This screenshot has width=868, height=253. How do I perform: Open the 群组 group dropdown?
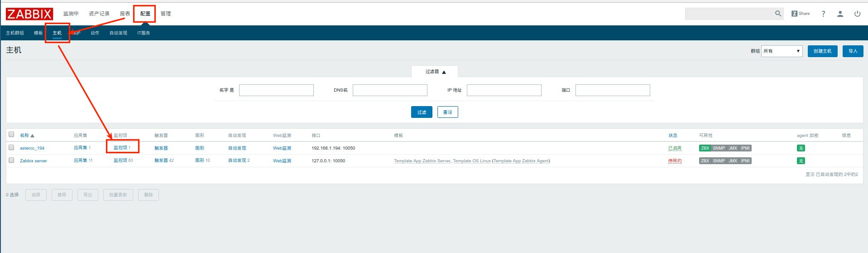[x=782, y=51]
